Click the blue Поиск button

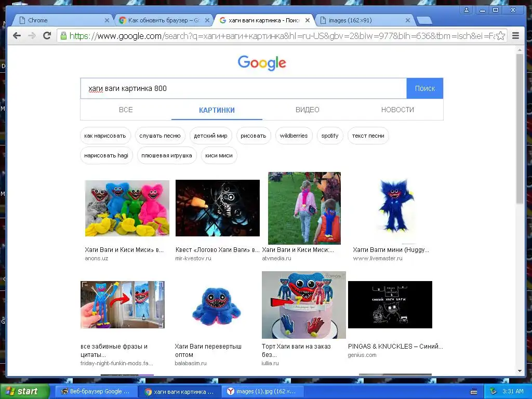pyautogui.click(x=425, y=88)
